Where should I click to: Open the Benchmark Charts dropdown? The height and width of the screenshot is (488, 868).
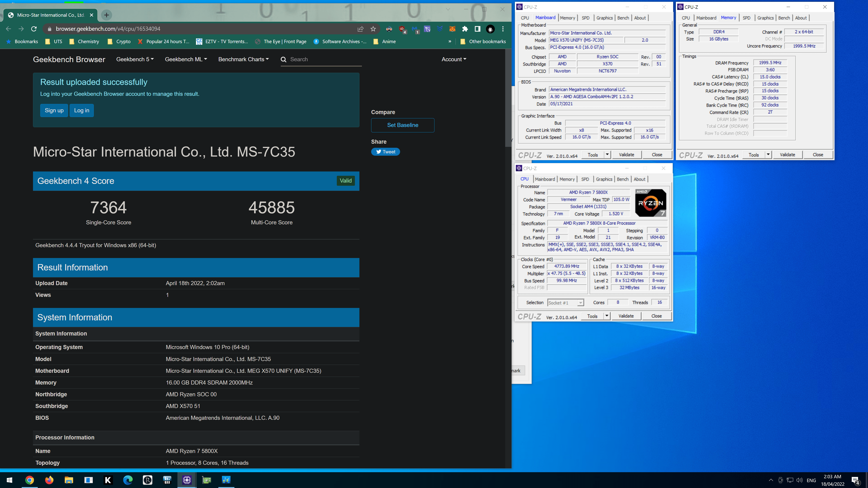click(x=244, y=59)
